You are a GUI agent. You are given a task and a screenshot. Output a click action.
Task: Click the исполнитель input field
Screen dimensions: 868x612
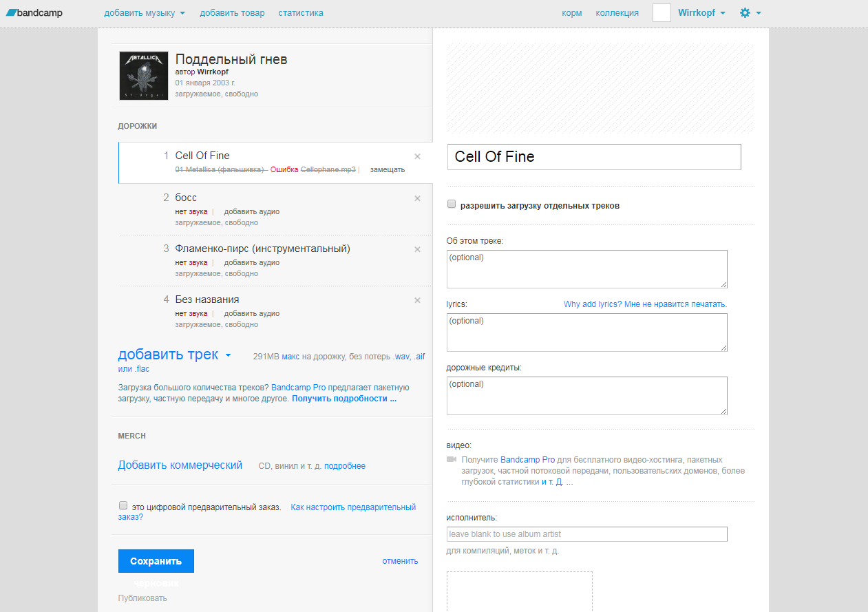587,534
